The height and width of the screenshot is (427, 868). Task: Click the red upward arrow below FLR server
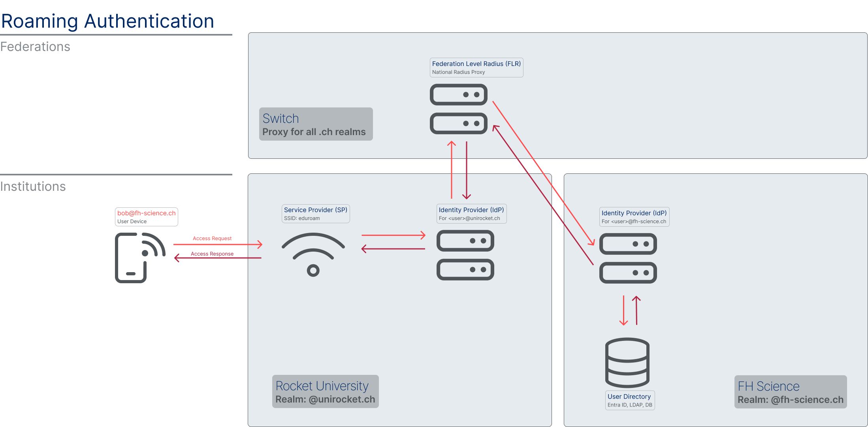coord(452,170)
